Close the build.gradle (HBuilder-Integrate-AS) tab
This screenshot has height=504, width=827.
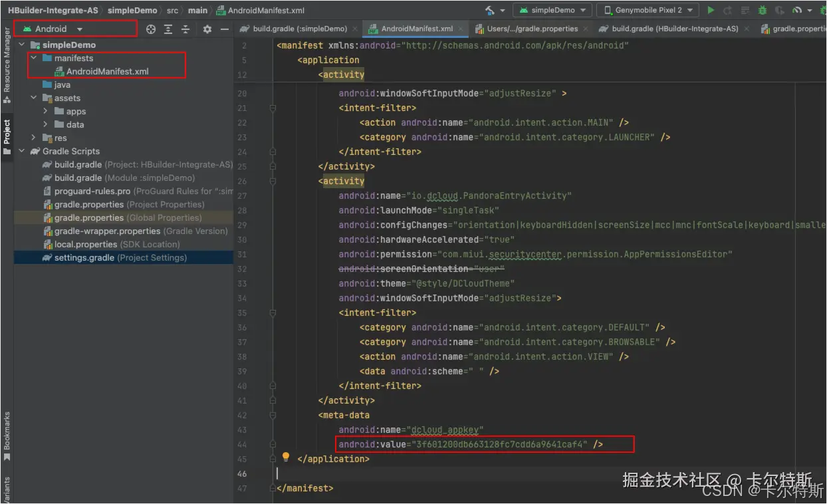coord(747,29)
